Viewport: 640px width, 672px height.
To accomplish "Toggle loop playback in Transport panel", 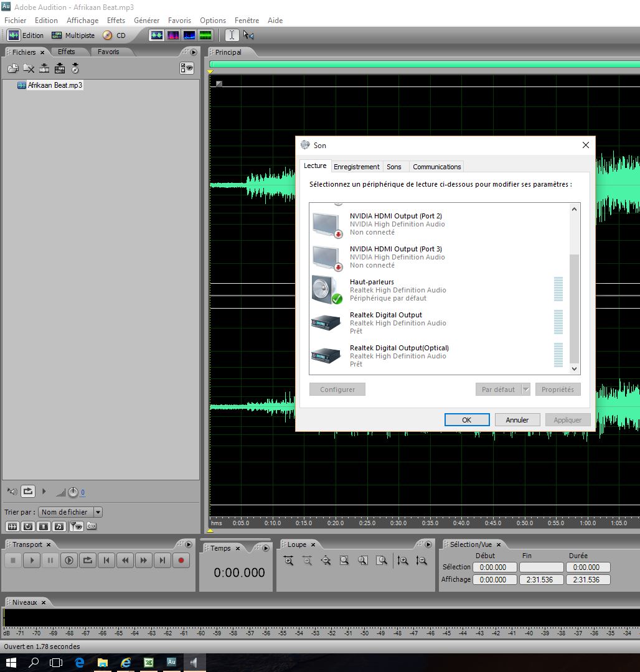I will click(x=88, y=560).
